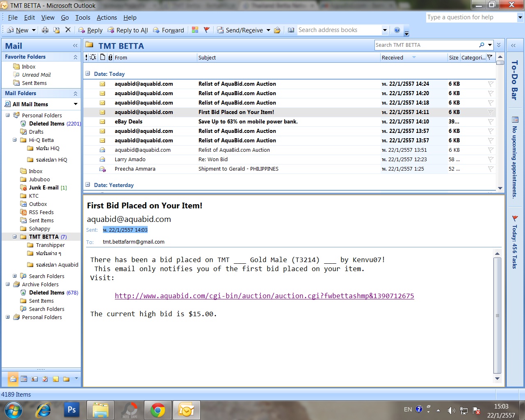Toggle the flag on the 14:18 aquabid message
Screen dimensions: 525x420
click(491, 103)
